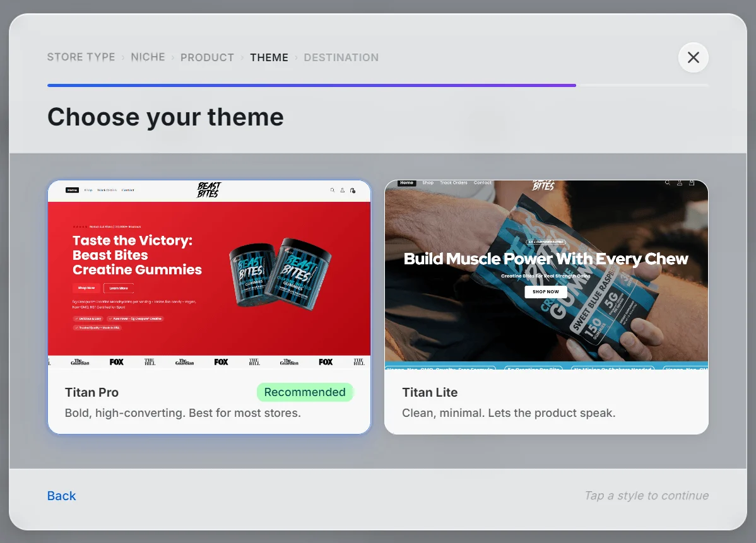The height and width of the screenshot is (543, 756).
Task: Click the Titan Lite title text
Action: [x=430, y=393]
